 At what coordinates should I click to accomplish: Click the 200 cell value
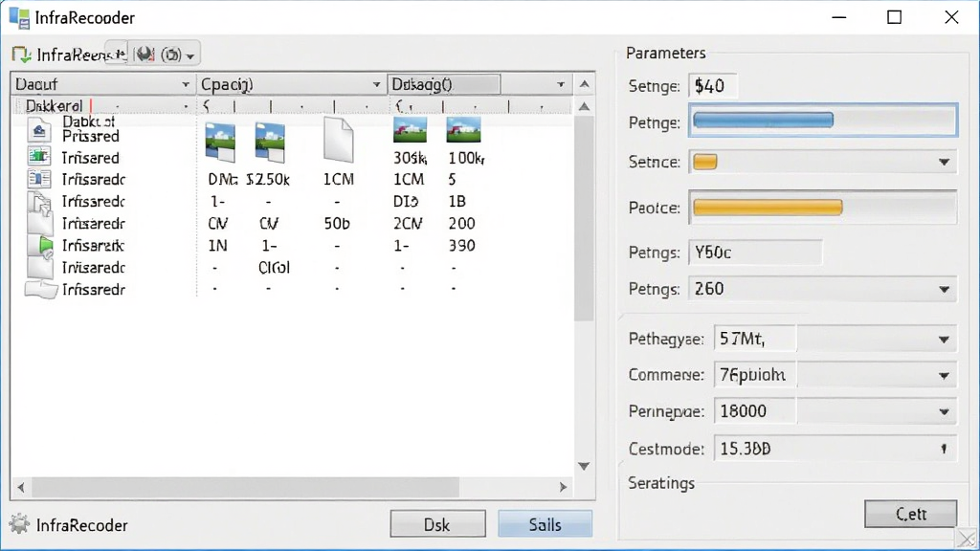[462, 224]
